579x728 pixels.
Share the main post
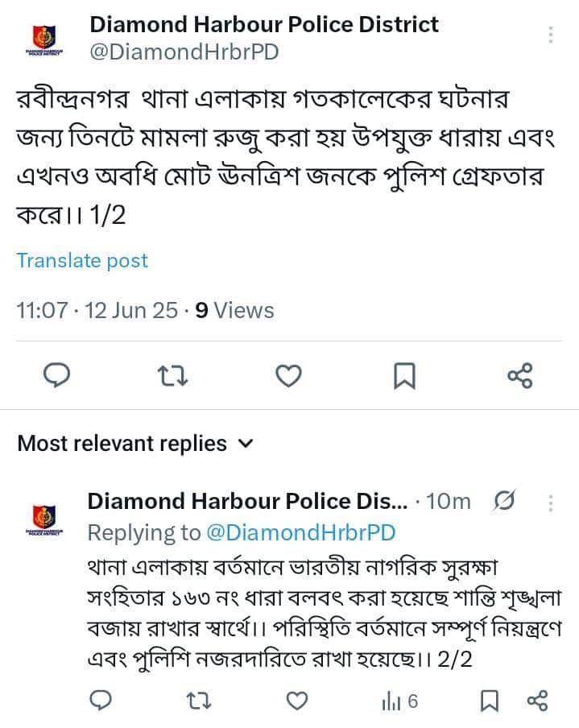click(x=519, y=375)
